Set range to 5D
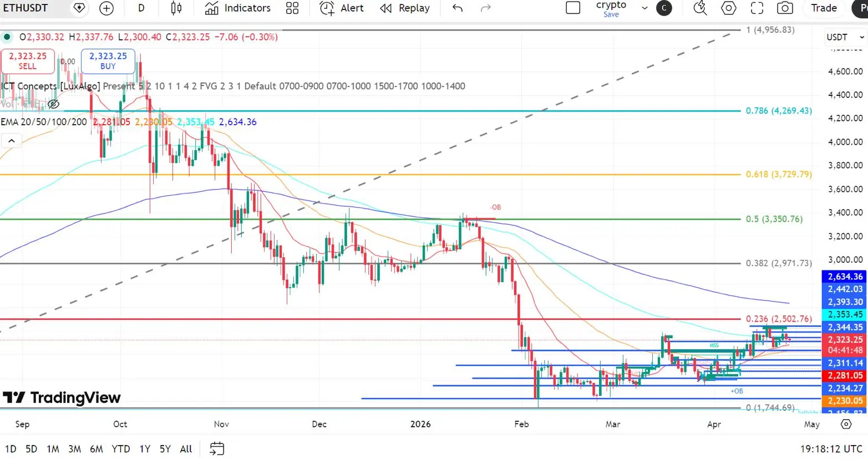Image resolution: width=868 pixels, height=459 pixels. coord(32,449)
